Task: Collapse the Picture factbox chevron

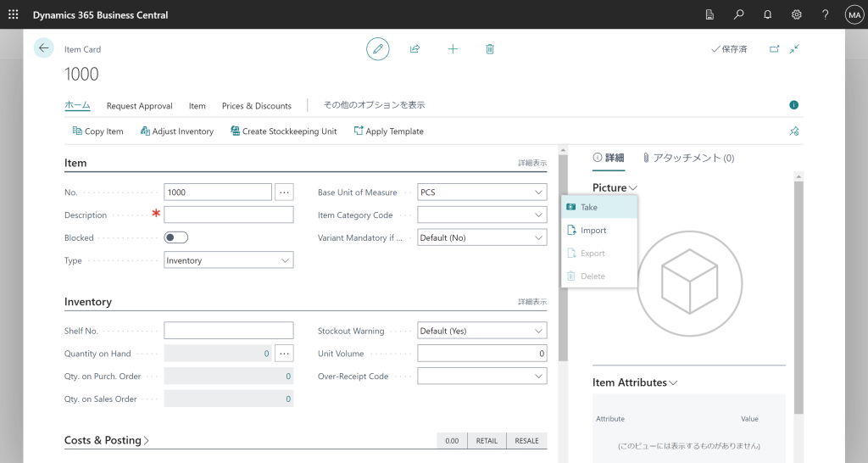Action: coord(632,188)
